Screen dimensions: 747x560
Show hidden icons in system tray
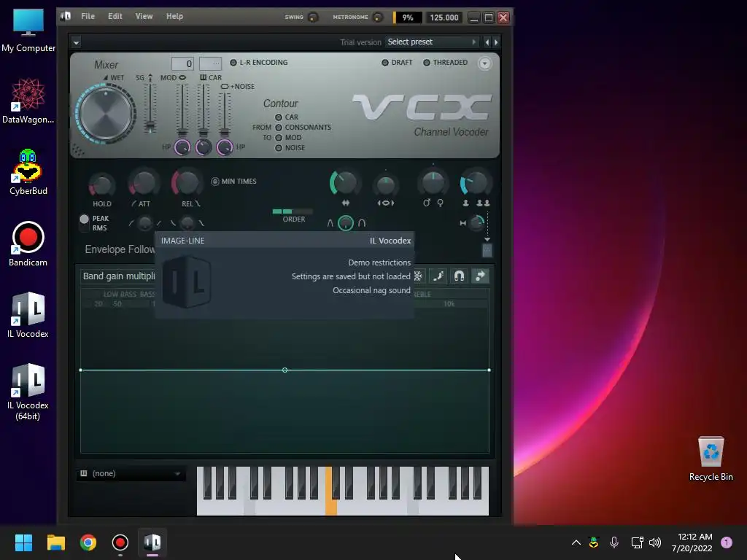click(576, 542)
